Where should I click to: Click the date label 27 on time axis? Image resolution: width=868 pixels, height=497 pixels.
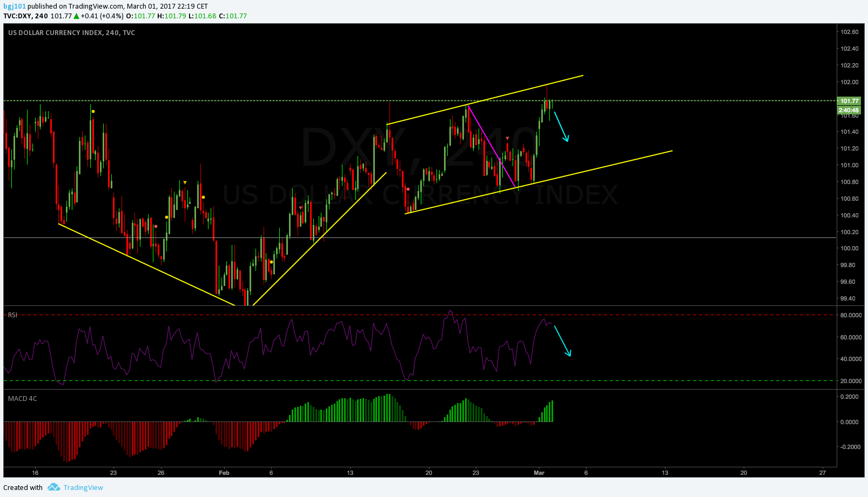tap(822, 473)
